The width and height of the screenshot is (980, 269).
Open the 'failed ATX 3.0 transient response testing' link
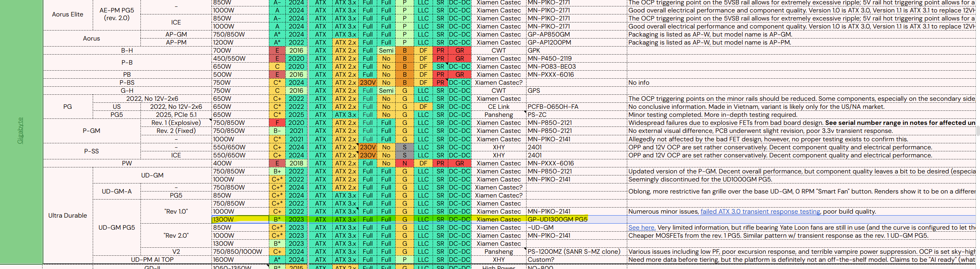(760, 212)
